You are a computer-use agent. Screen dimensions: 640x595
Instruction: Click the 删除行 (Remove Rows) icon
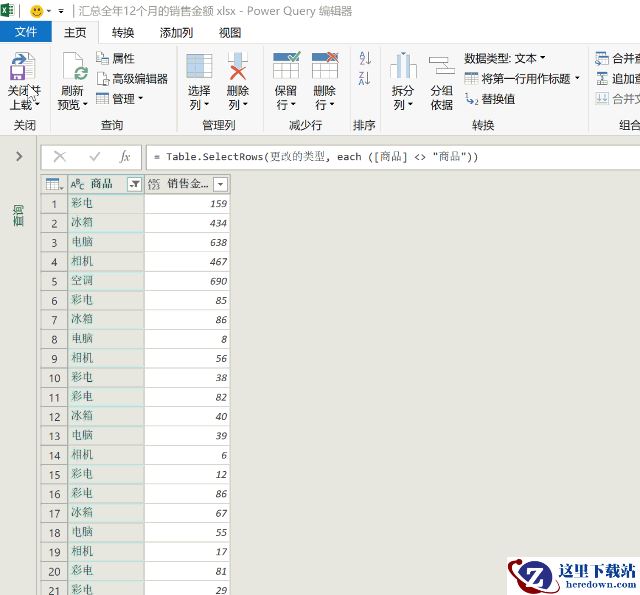325,65
